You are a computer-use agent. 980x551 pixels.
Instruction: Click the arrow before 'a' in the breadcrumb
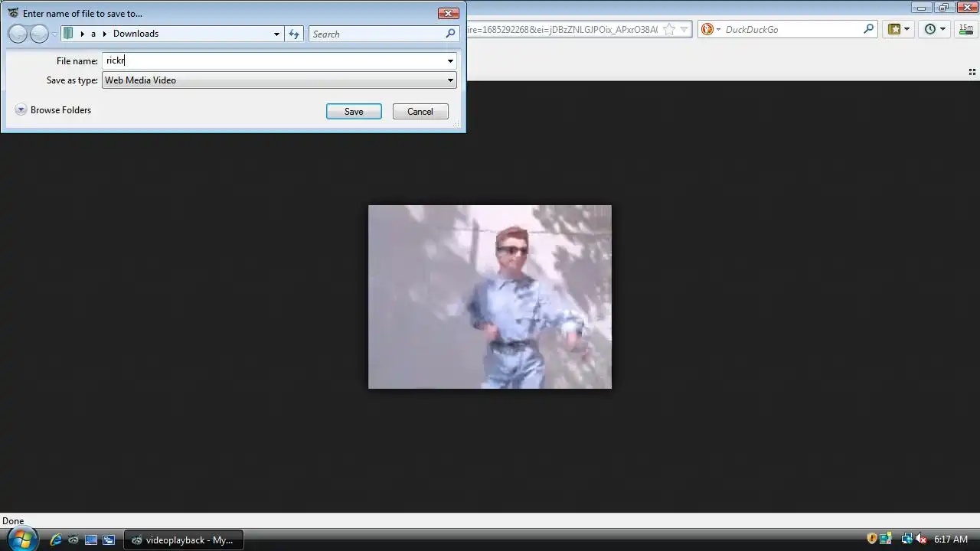[x=83, y=34]
